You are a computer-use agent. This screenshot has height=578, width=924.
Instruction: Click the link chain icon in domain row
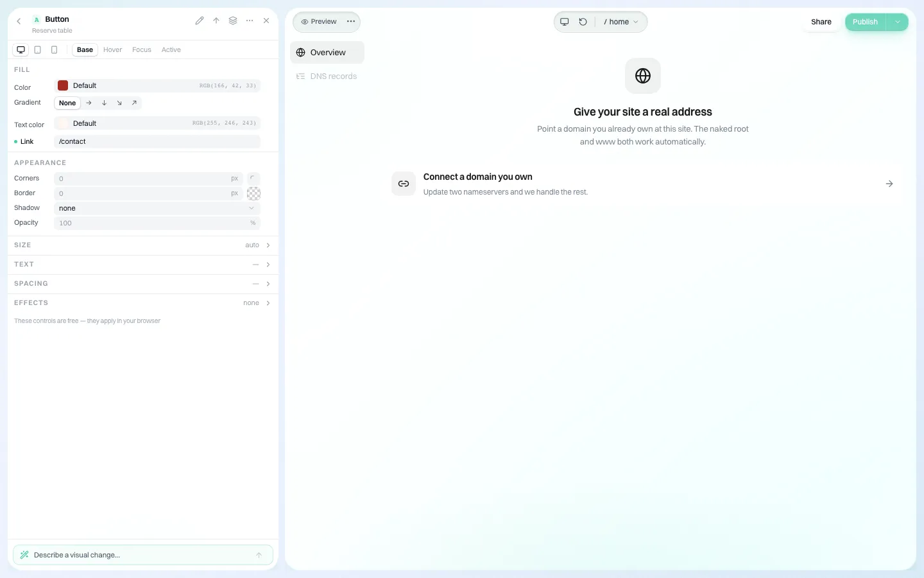[404, 184]
